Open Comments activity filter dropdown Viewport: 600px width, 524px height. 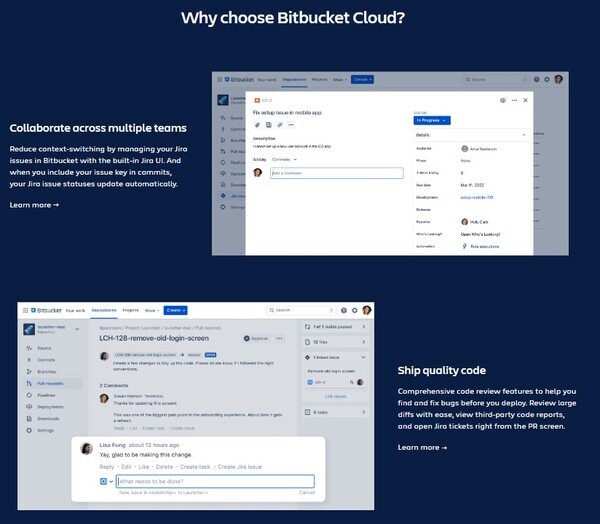coord(284,159)
